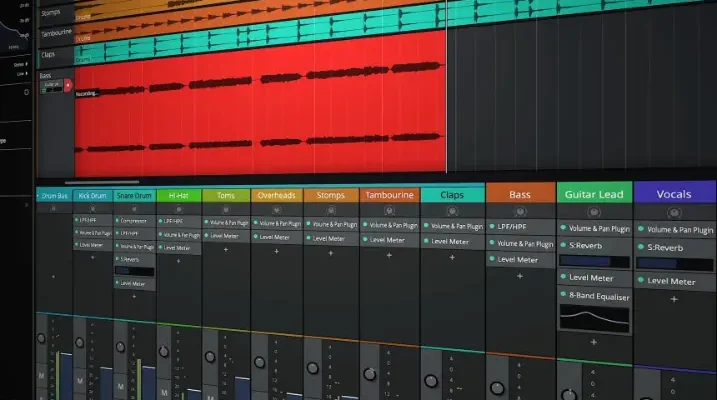Image resolution: width=717 pixels, height=400 pixels.
Task: Click the routing icon under the Bass channel header
Action: pos(520,210)
